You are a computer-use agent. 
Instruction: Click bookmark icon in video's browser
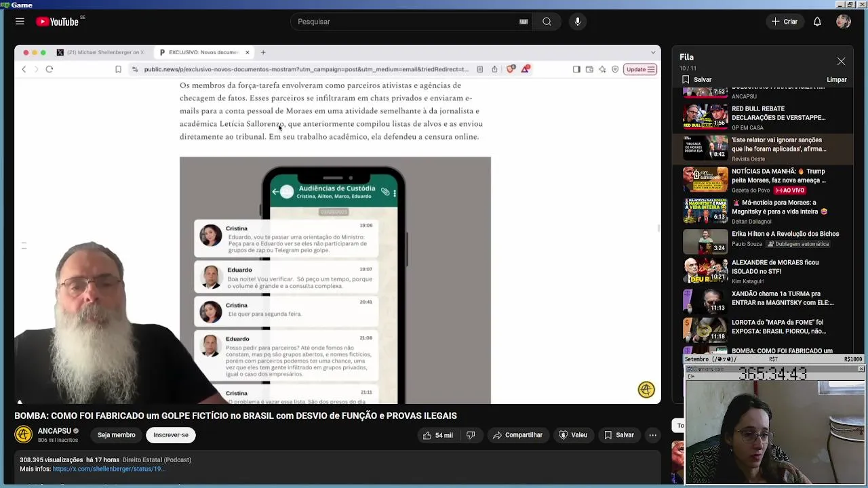[x=118, y=69]
